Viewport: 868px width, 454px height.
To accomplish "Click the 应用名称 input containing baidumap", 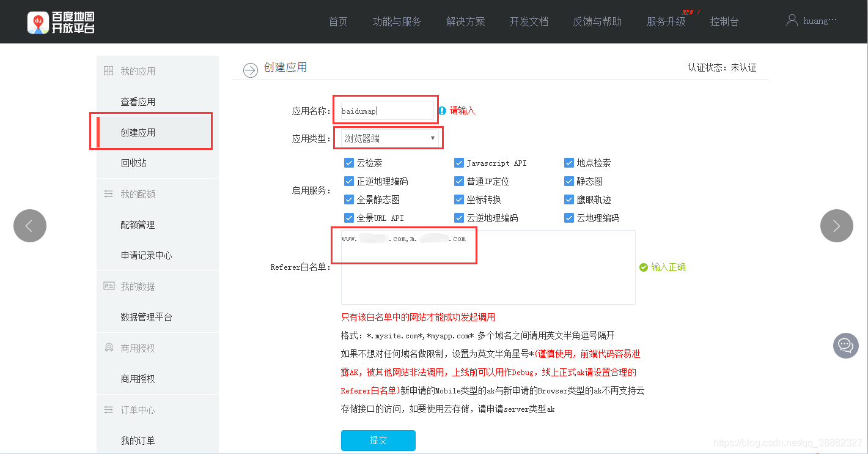I will (x=388, y=111).
